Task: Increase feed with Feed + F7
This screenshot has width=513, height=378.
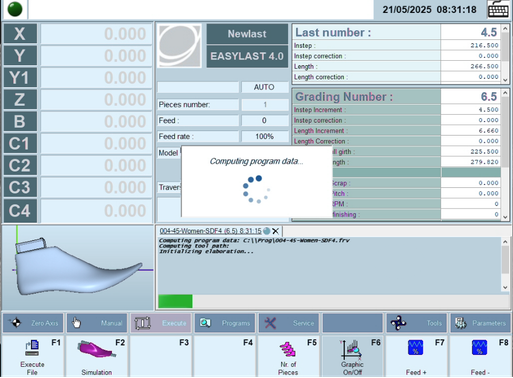Action: click(x=416, y=356)
